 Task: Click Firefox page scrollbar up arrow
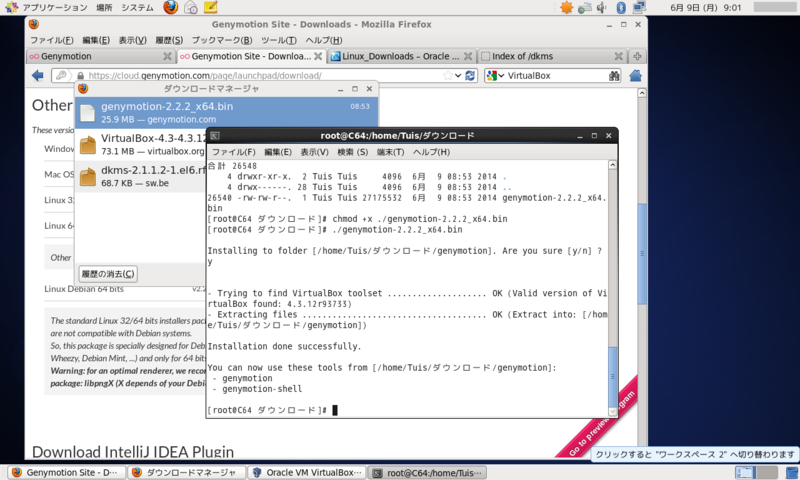point(642,93)
